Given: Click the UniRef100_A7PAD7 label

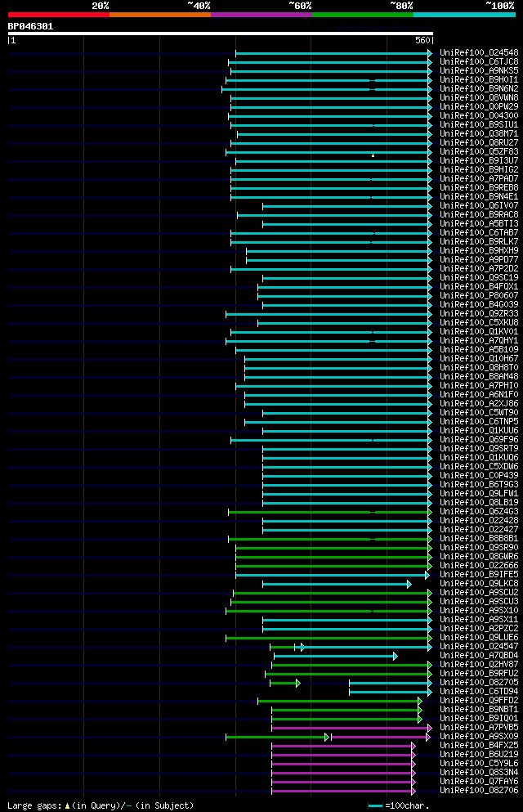Looking at the screenshot, I should pos(479,178).
